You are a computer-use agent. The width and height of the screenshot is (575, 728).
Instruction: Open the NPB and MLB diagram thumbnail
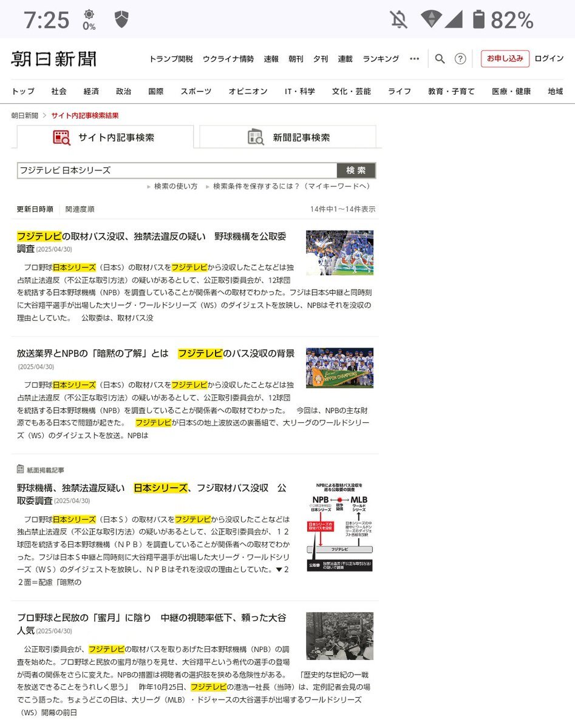tap(339, 527)
